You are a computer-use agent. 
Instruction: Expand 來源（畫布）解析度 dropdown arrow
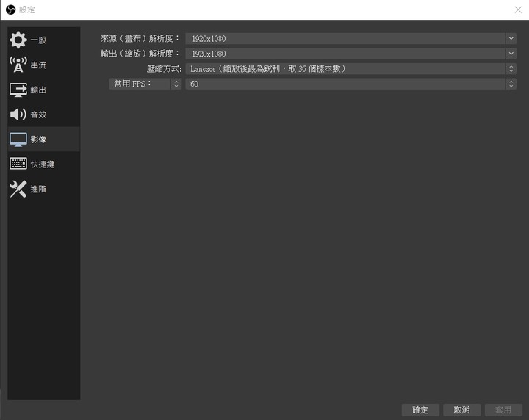click(x=511, y=38)
